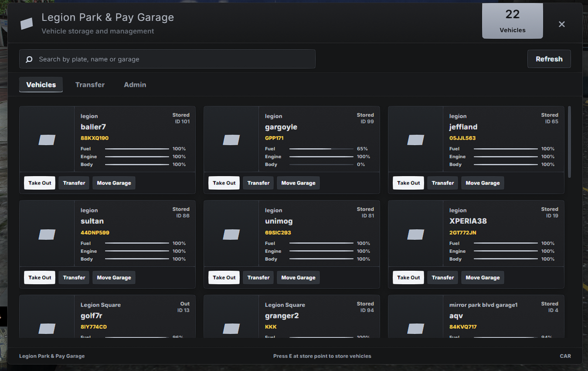The image size is (588, 371).
Task: Click the gargoyle body bar at 0%
Action: tap(321, 164)
